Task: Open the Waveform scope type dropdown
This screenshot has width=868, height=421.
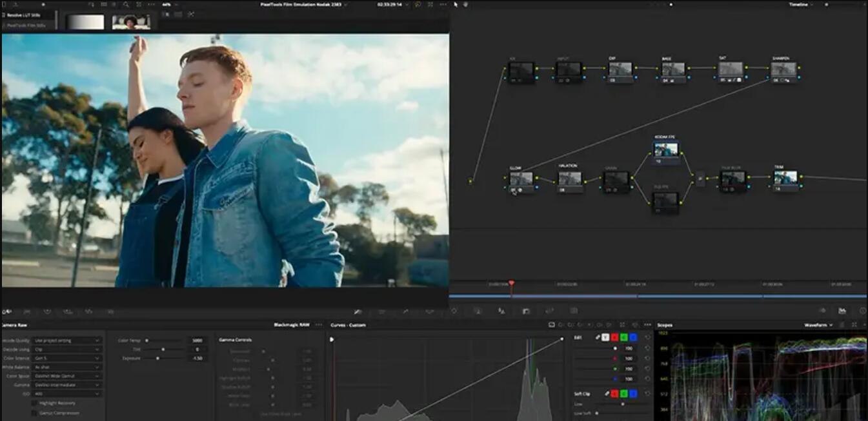Action: [819, 325]
